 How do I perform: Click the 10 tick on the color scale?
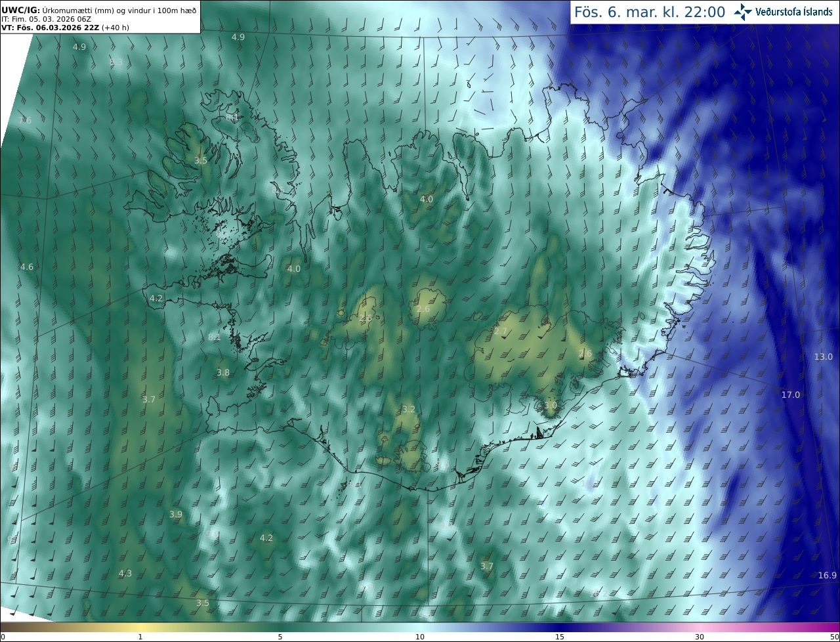[420, 637]
